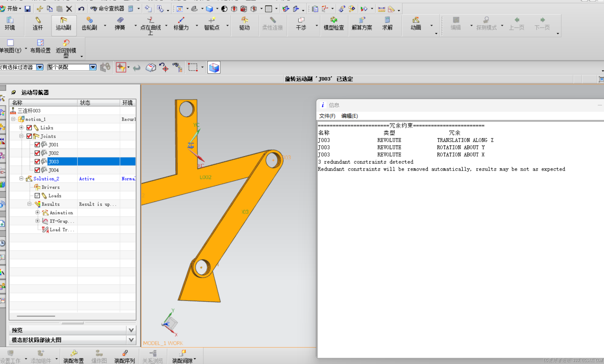The image size is (604, 364).
Task: Click the 布局设置 (Layout Settings) icon
Action: [40, 46]
